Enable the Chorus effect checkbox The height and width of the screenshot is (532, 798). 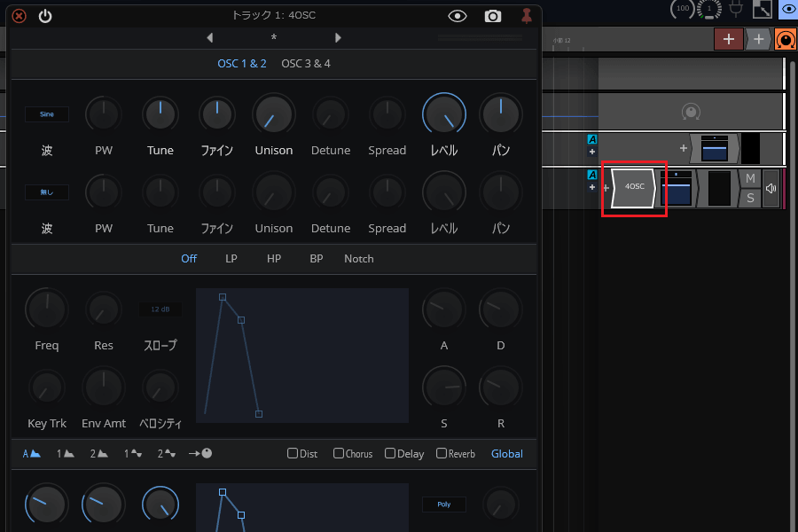click(339, 453)
